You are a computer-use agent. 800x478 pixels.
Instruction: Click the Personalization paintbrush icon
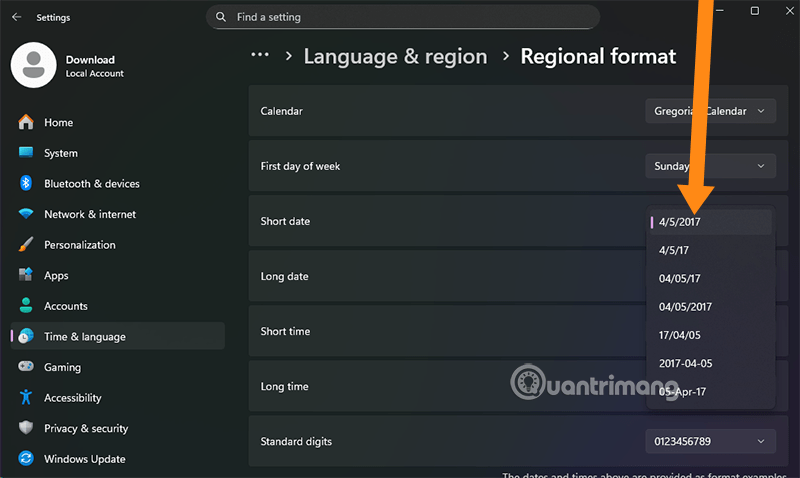(26, 245)
